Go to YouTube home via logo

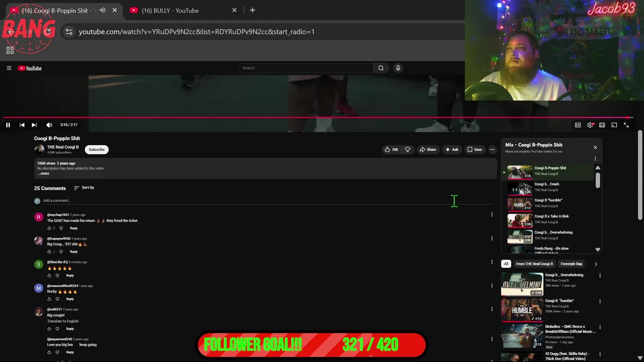click(30, 68)
